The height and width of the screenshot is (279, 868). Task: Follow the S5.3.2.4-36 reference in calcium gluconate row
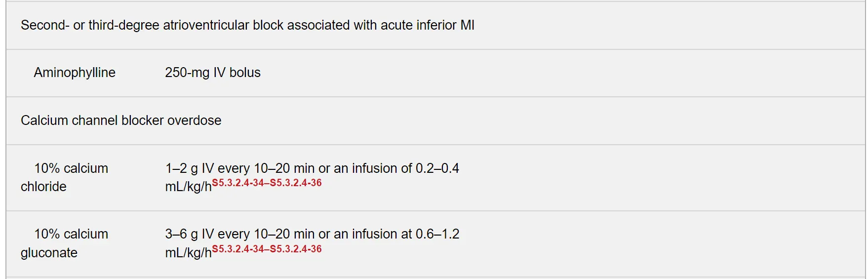click(x=296, y=249)
